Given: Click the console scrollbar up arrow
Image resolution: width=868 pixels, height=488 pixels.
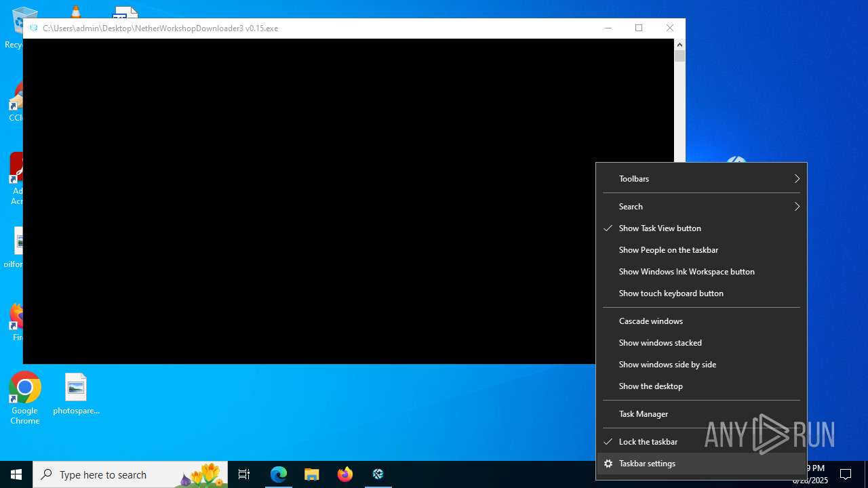Looking at the screenshot, I should coord(679,45).
